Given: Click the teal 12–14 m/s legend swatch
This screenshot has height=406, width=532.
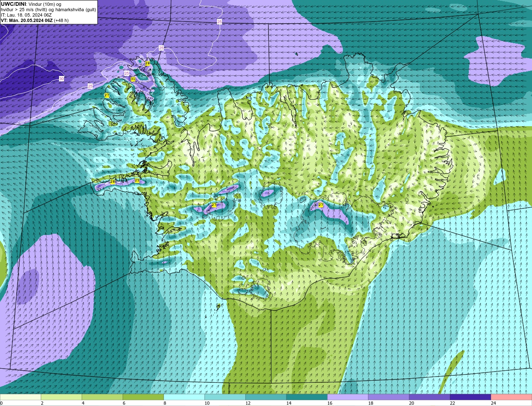Looking at the screenshot, I should click(266, 397).
